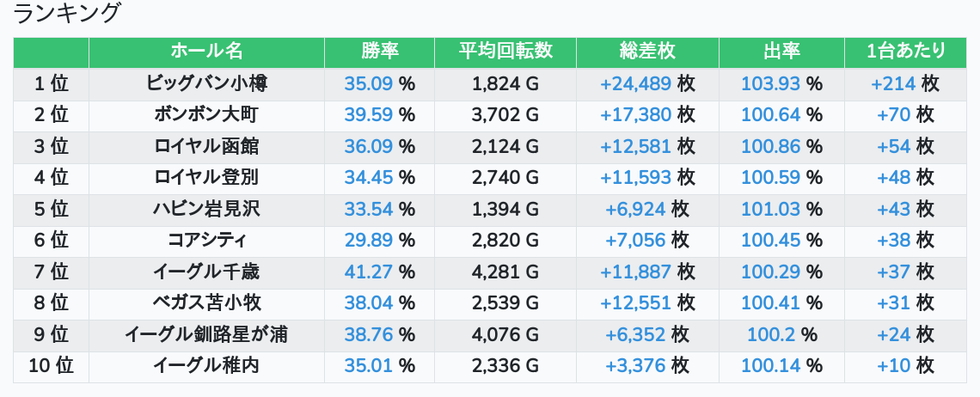This screenshot has height=397, width=980.
Task: Open the ベガス苫小牧 hall entry
Action: (206, 303)
